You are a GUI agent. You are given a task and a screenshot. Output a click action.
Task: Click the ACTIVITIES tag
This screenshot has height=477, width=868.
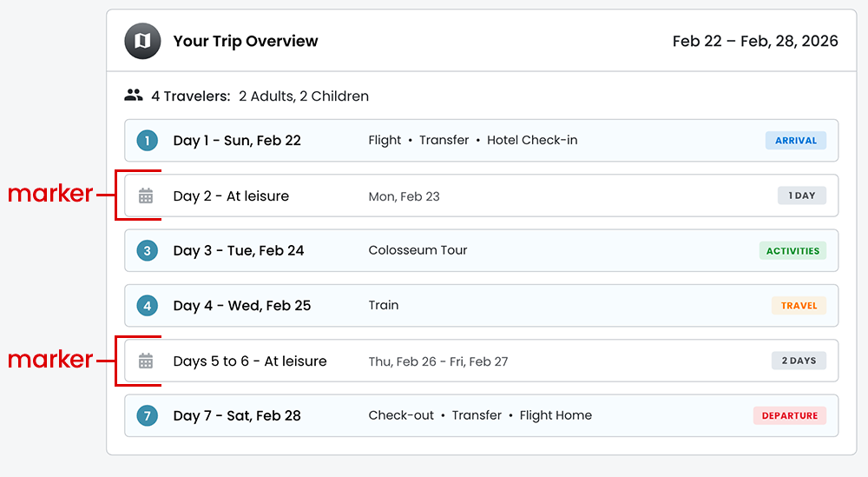792,251
